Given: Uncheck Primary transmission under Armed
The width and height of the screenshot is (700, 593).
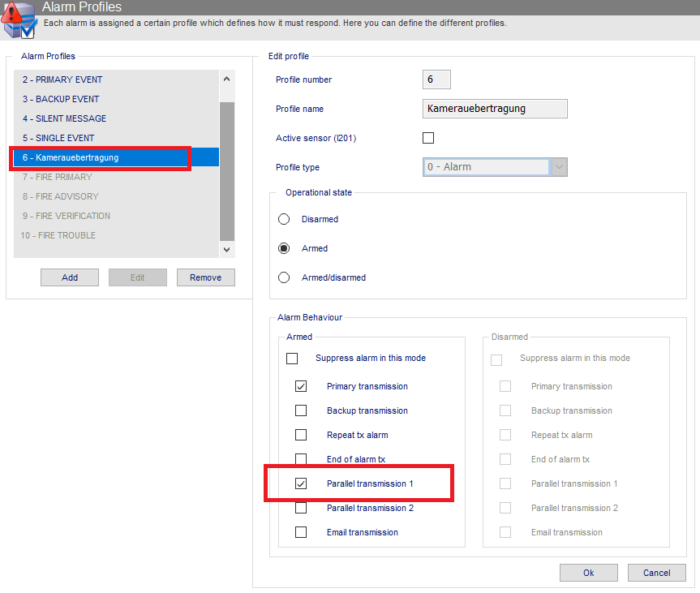Looking at the screenshot, I should click(301, 386).
